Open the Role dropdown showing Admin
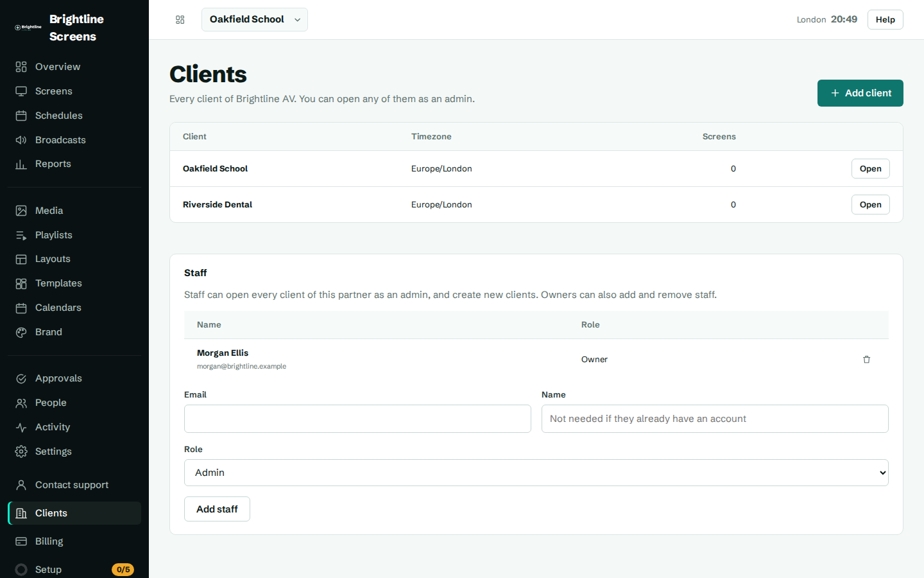This screenshot has height=578, width=924. point(536,473)
